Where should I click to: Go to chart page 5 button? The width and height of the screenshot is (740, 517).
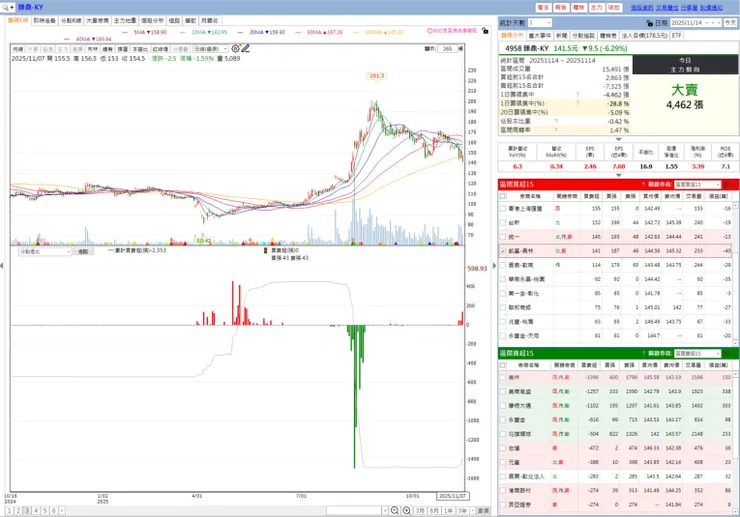click(45, 510)
